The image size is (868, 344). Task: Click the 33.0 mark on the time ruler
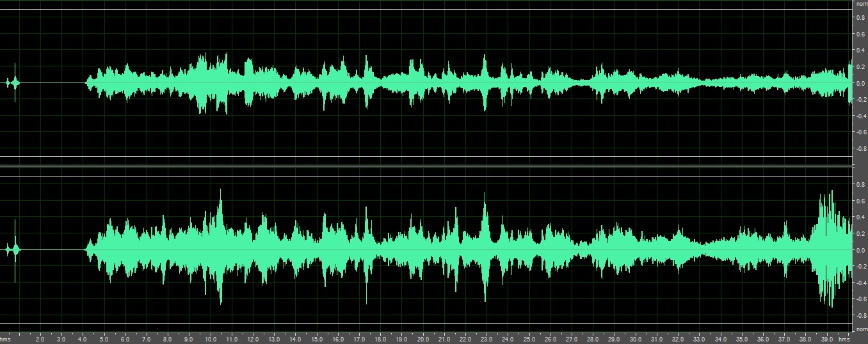699,340
